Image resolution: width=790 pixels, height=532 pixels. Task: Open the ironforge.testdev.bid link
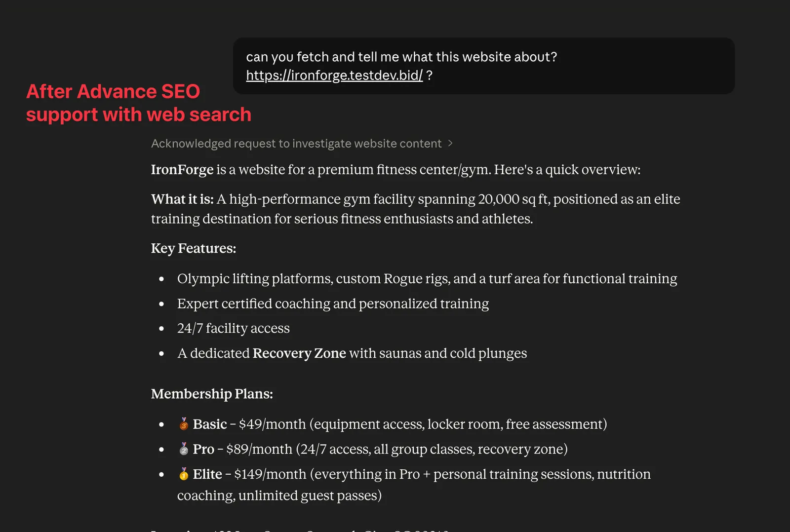[334, 76]
